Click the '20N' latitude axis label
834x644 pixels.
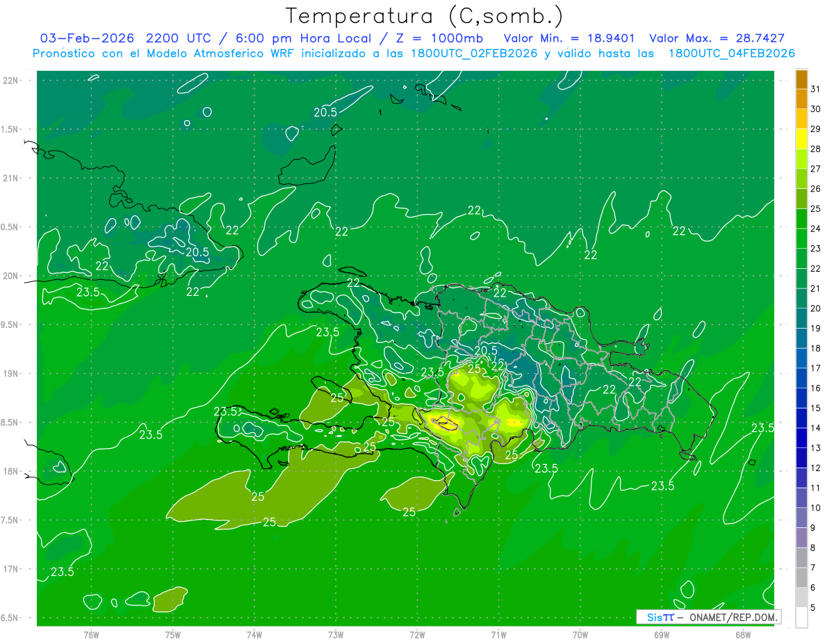click(x=10, y=276)
